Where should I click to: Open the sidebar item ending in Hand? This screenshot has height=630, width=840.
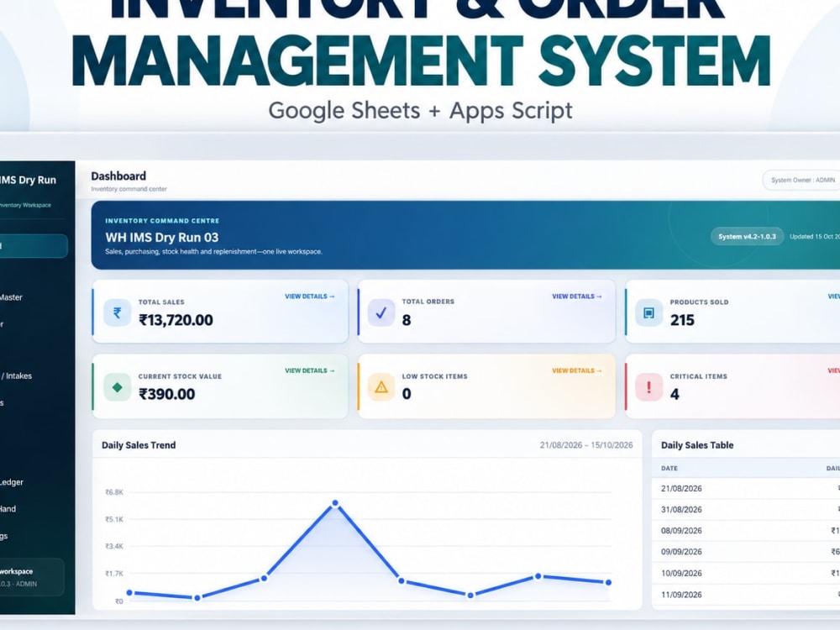[8, 509]
